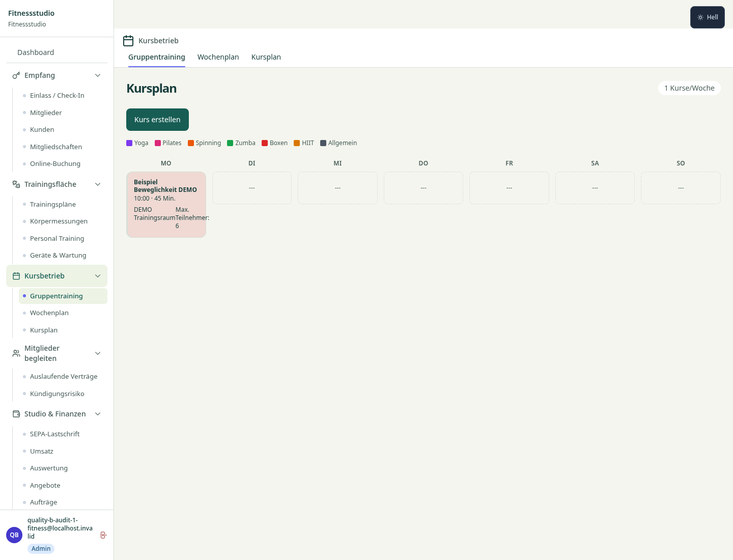Collapse the Trainingsfläche section chevron

point(98,184)
